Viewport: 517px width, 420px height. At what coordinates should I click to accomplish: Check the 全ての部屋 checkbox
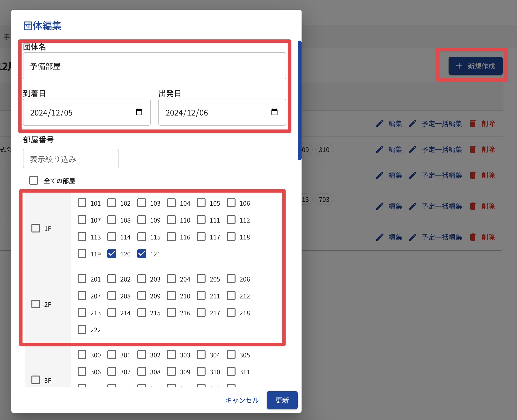(34, 180)
